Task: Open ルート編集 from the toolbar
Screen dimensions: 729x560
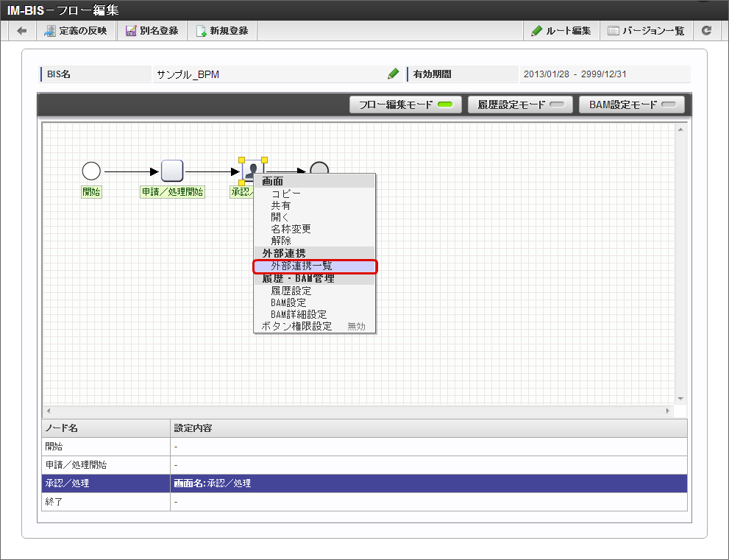Action: [561, 31]
